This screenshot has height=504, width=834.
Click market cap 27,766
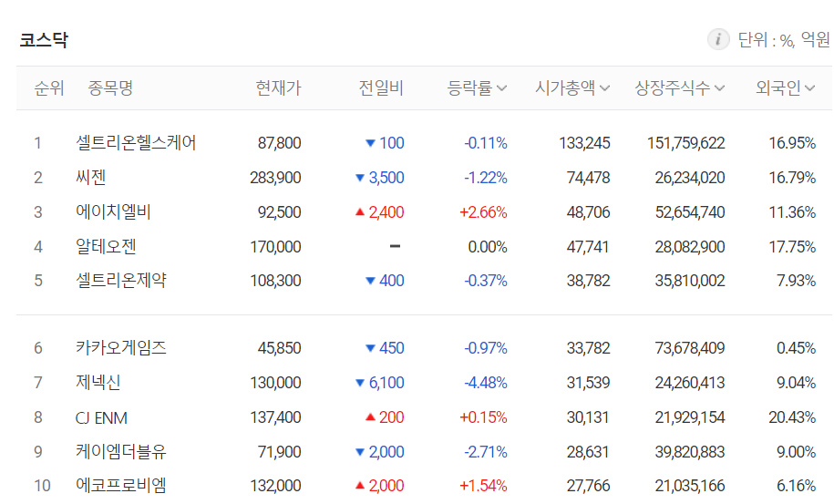coord(588,486)
